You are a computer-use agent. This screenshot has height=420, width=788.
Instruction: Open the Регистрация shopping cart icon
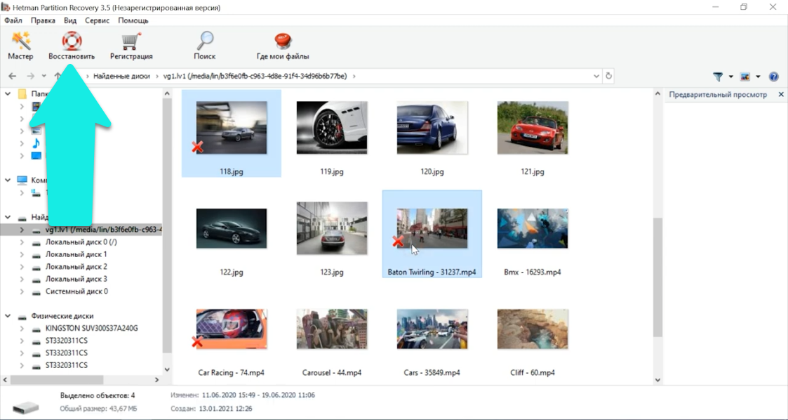coord(130,45)
